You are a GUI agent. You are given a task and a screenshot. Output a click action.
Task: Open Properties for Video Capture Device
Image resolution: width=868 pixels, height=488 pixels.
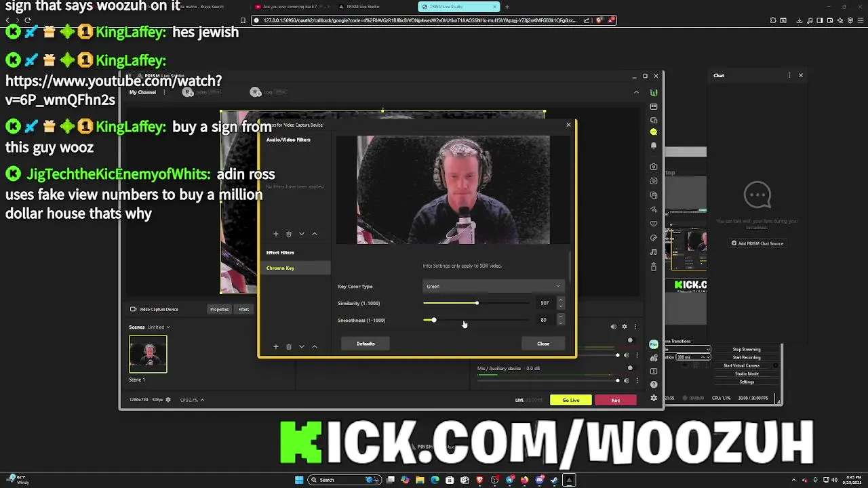[219, 309]
